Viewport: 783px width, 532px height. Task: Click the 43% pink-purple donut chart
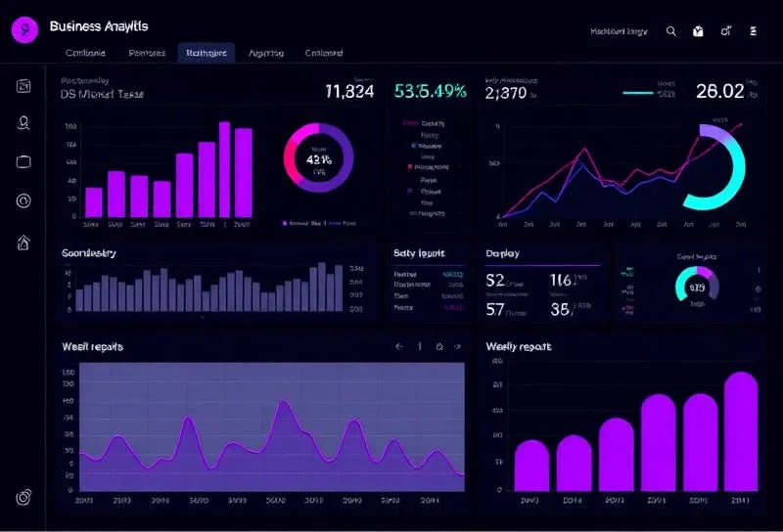(x=318, y=157)
